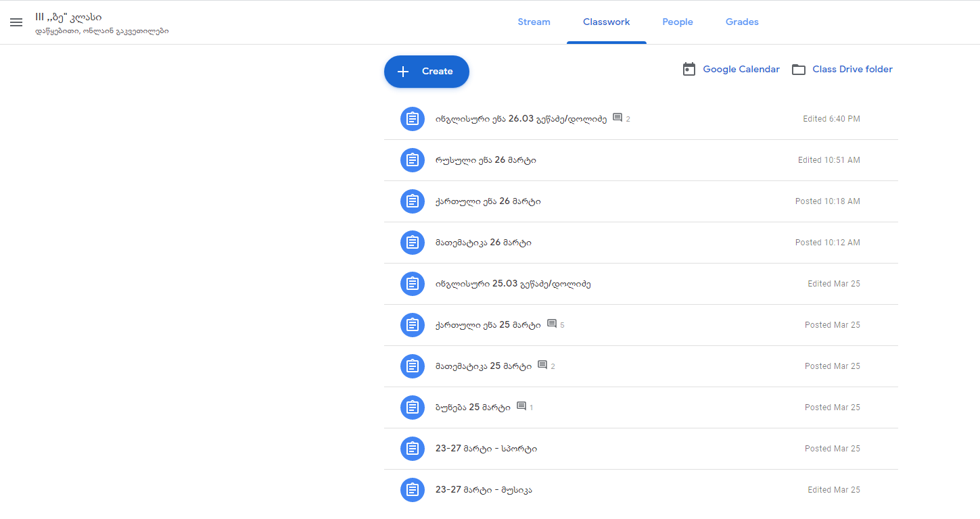The height and width of the screenshot is (519, 980).
Task: Open comments icon on ქართული ენა 25 მარტი
Action: pos(552,324)
